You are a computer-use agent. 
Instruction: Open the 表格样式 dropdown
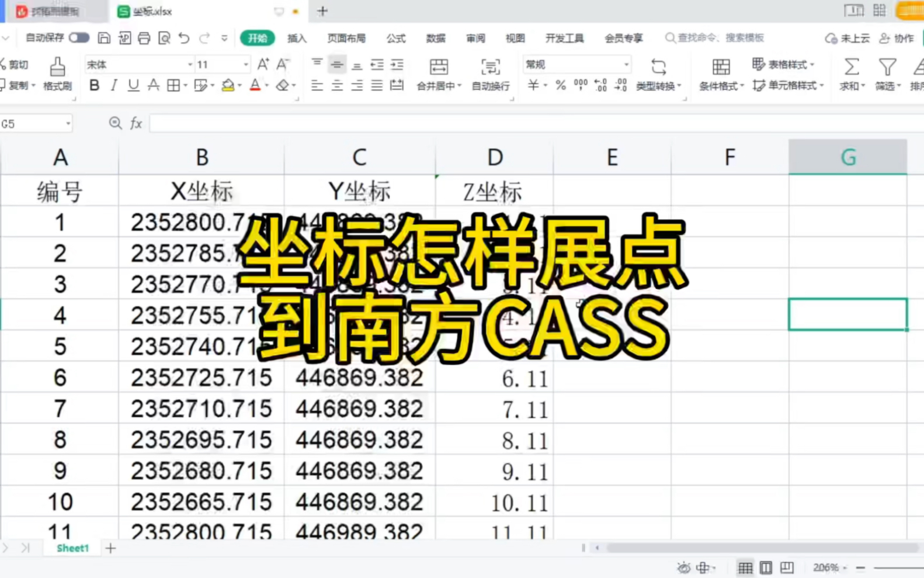pos(783,64)
